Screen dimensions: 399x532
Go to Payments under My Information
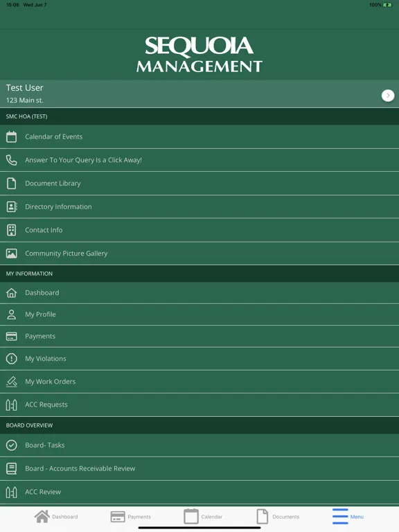click(x=199, y=336)
